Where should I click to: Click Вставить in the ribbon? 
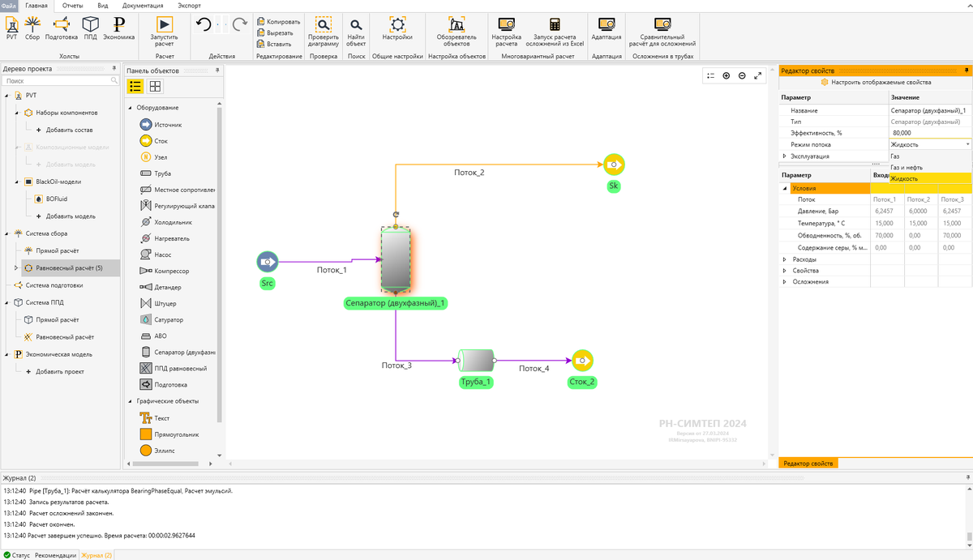click(x=275, y=44)
